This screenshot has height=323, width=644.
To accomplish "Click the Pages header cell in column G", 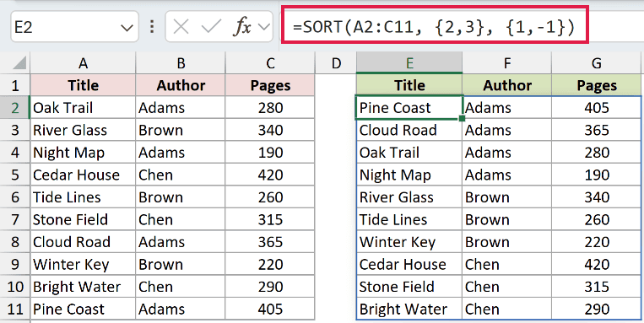I will point(597,85).
